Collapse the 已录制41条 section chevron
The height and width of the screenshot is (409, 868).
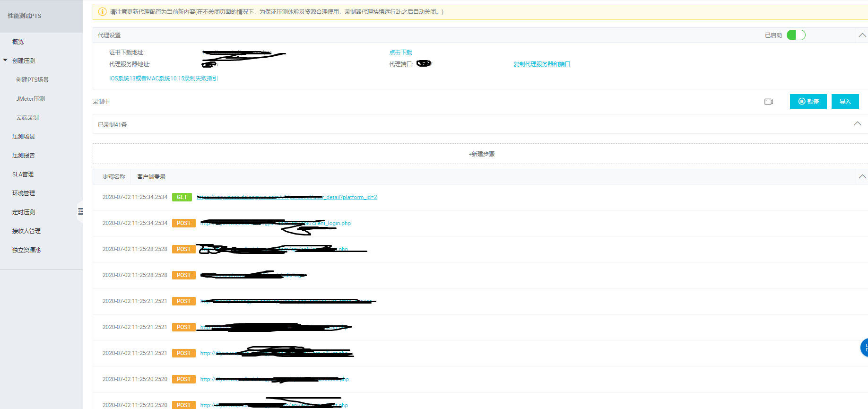click(x=857, y=124)
